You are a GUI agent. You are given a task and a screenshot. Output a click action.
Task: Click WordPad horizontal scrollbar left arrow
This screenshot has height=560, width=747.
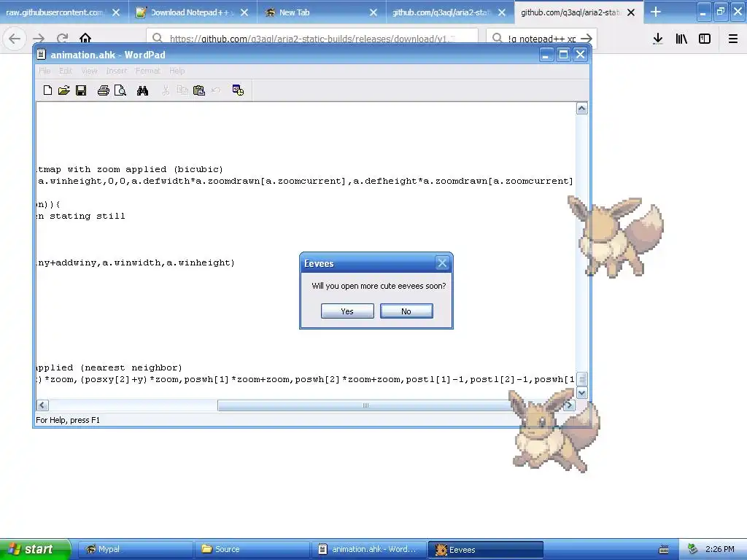coord(42,405)
